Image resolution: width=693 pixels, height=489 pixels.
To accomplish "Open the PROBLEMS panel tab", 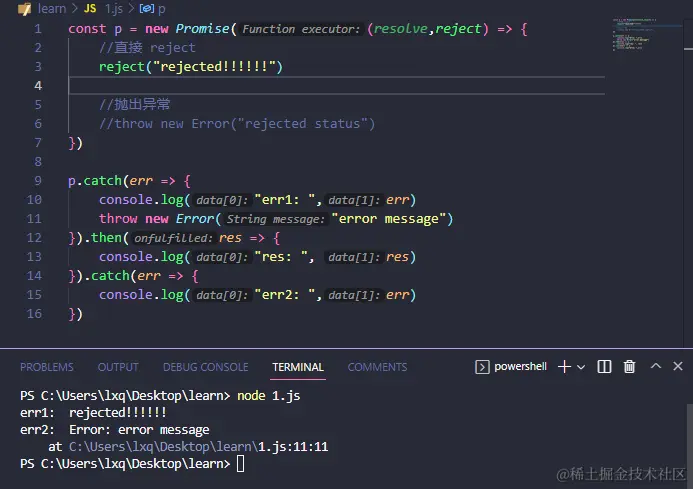I will [47, 367].
